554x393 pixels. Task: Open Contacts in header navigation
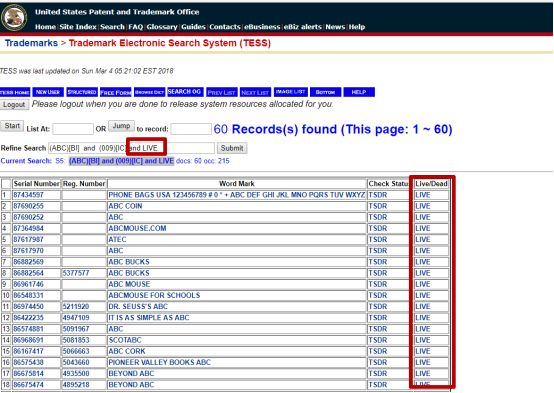click(225, 27)
